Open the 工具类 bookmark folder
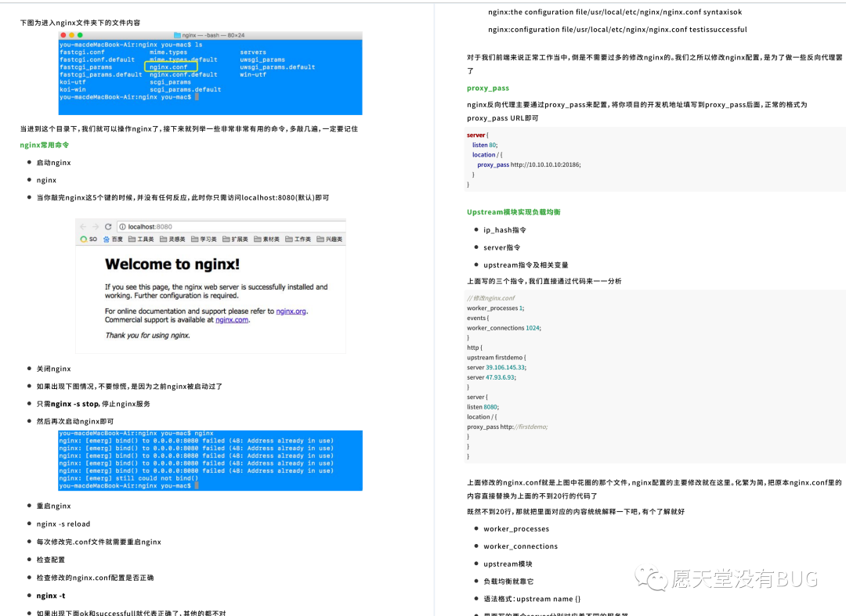 (141, 240)
